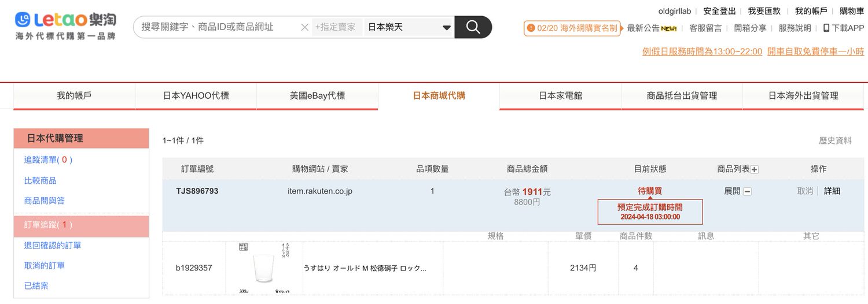Click the 歷史資料 link
Image resolution: width=868 pixels, height=304 pixels.
point(835,140)
